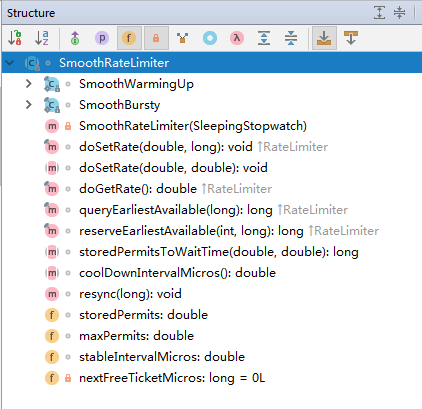The height and width of the screenshot is (409, 422).
Task: Click RateLimiter label on queryEarliestAvailable row
Action: (x=313, y=210)
